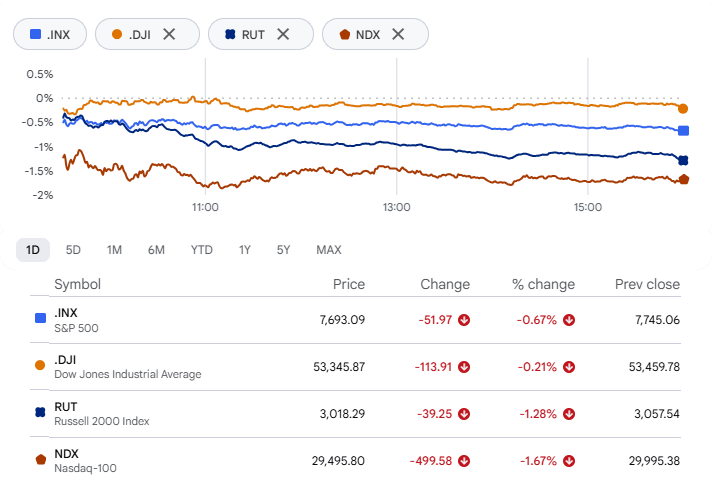Click the brown NDX end marker on chart
This screenshot has width=715, height=486.
684,179
